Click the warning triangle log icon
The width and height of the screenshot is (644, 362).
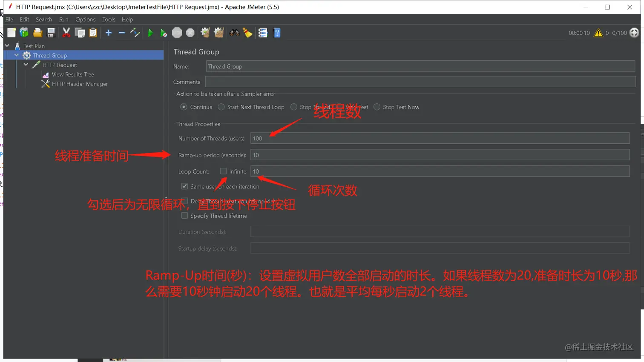point(598,33)
